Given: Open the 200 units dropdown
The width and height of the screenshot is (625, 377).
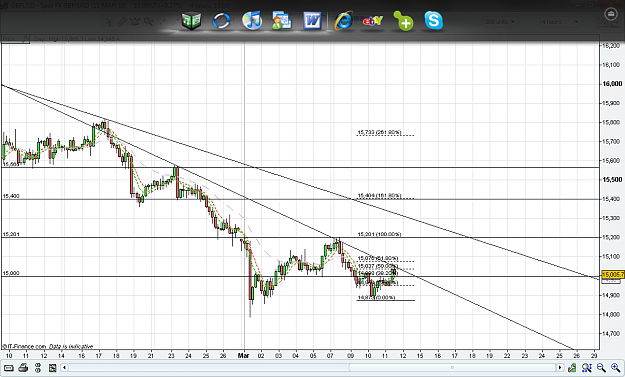Looking at the screenshot, I should pos(500,22).
